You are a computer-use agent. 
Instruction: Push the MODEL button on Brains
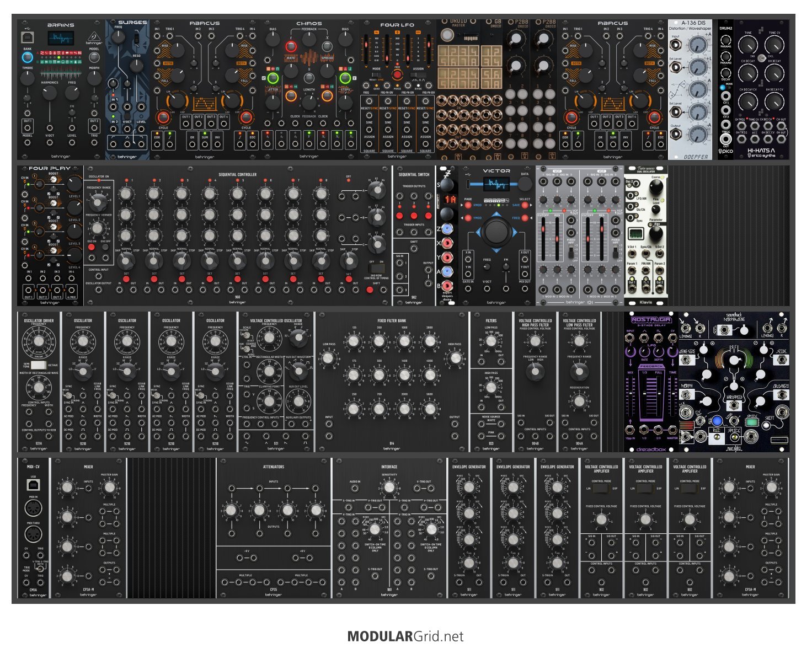coord(94,56)
